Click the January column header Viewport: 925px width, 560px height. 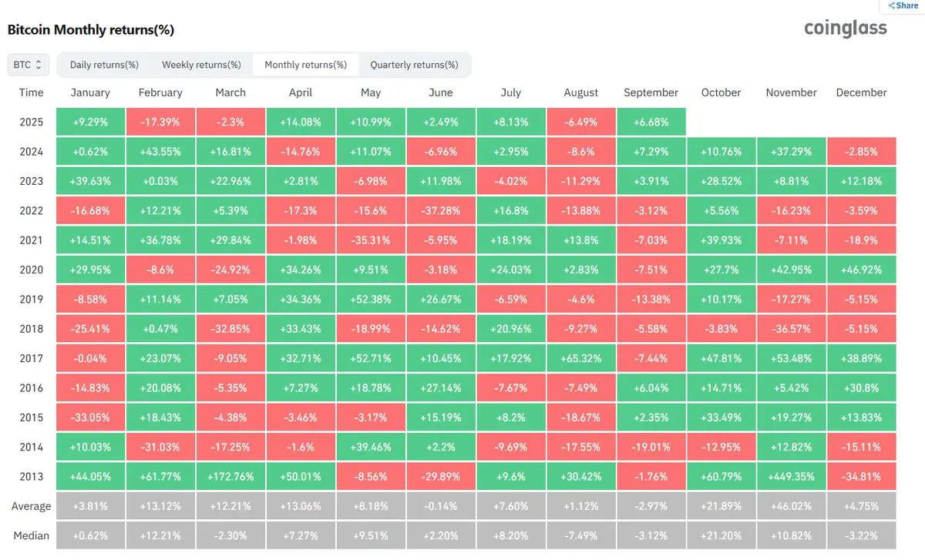pyautogui.click(x=90, y=92)
